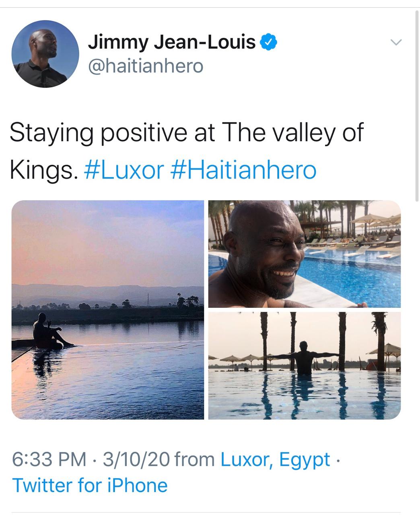The height and width of the screenshot is (515, 420).
Task: Click the dot separator after Luxor, Egypt
Action: tap(338, 459)
